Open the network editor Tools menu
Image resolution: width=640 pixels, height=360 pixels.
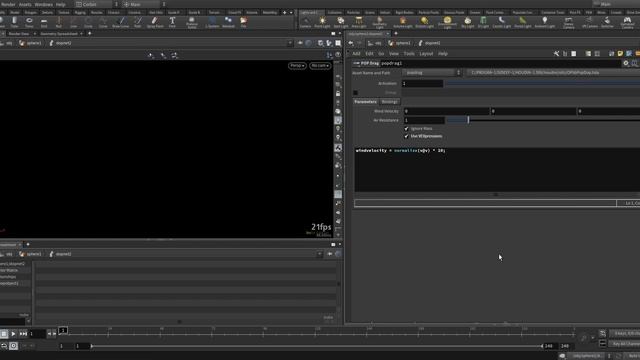409,53
